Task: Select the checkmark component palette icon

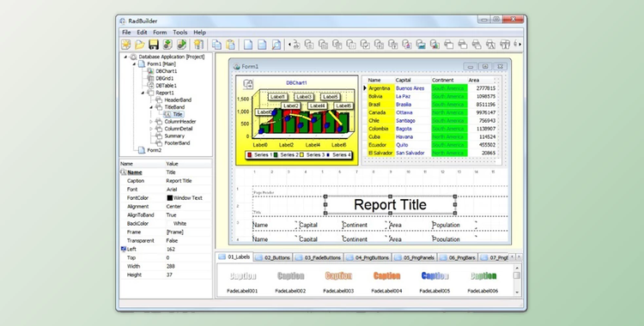Action: click(x=365, y=45)
